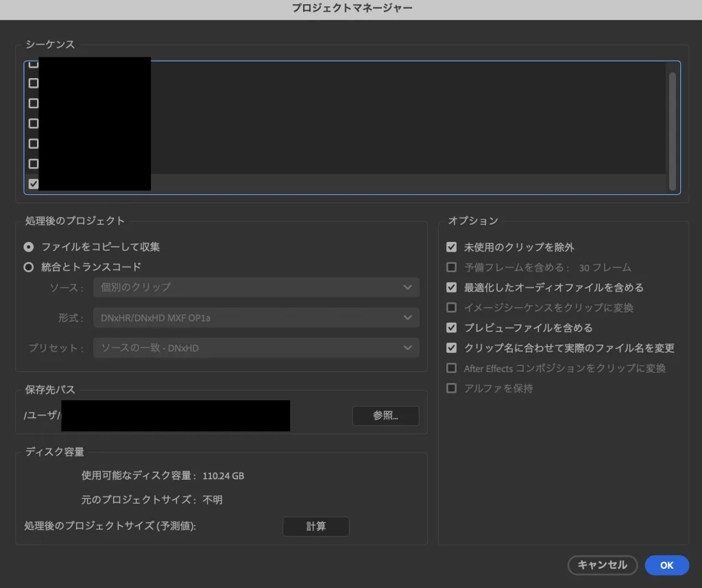Viewport: 702px width, 588px height.
Task: Uncheck 最適化したオーディオファイルを含める
Action: [451, 287]
